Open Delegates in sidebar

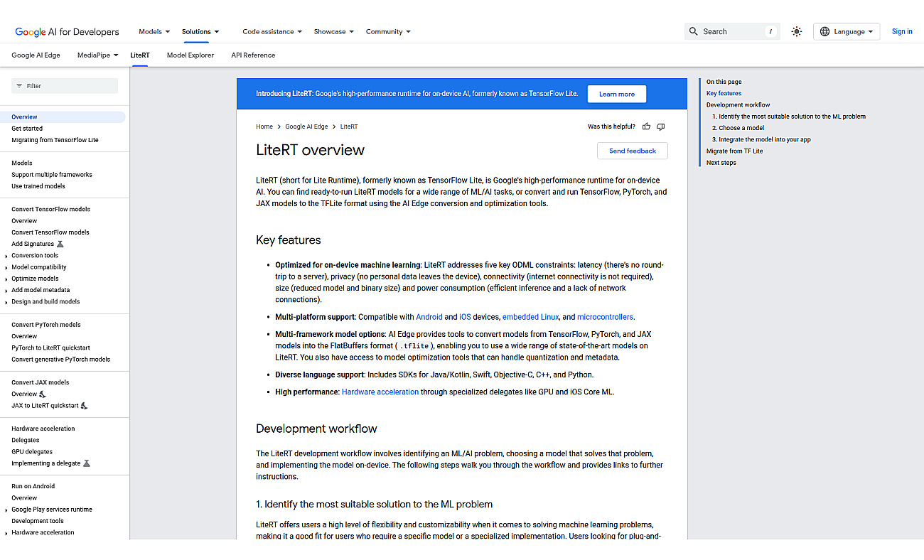(26, 441)
